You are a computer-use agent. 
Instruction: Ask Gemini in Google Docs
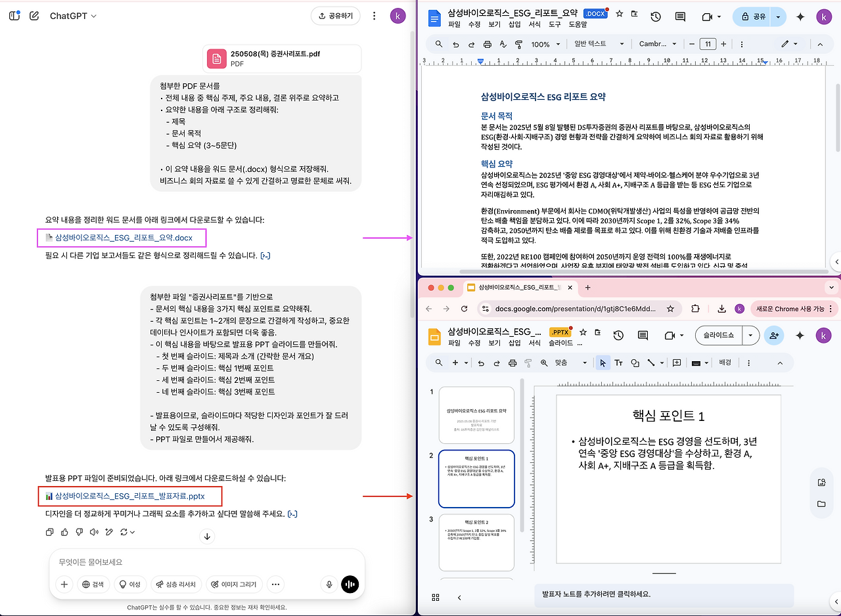[x=800, y=17]
